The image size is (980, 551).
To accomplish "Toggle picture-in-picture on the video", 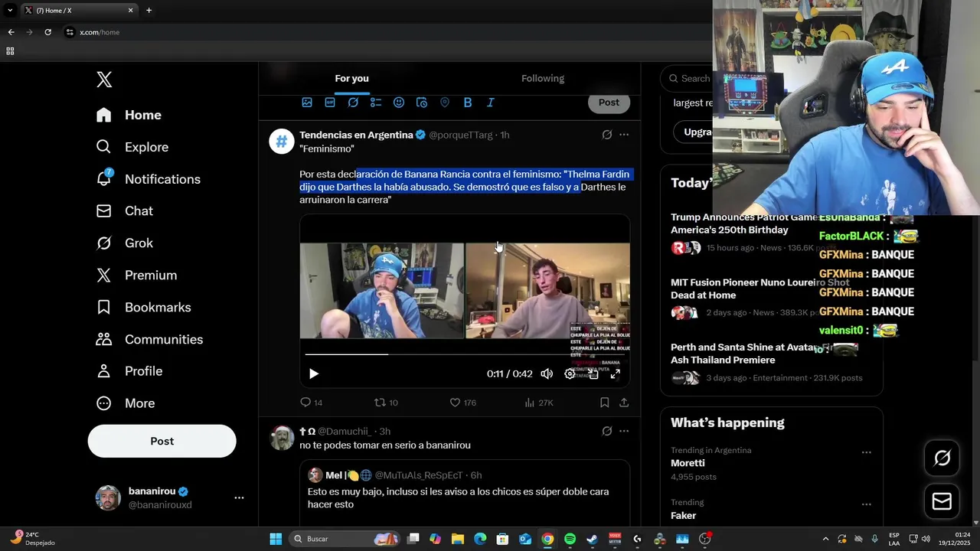I will [x=593, y=373].
